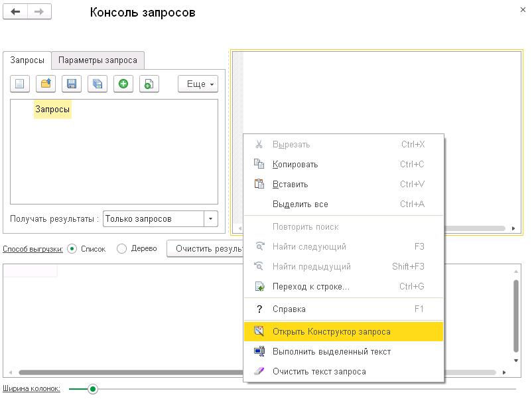Viewport: 532px width, 401px height.
Task: Go forward using the right arrow button
Action: coord(39,12)
